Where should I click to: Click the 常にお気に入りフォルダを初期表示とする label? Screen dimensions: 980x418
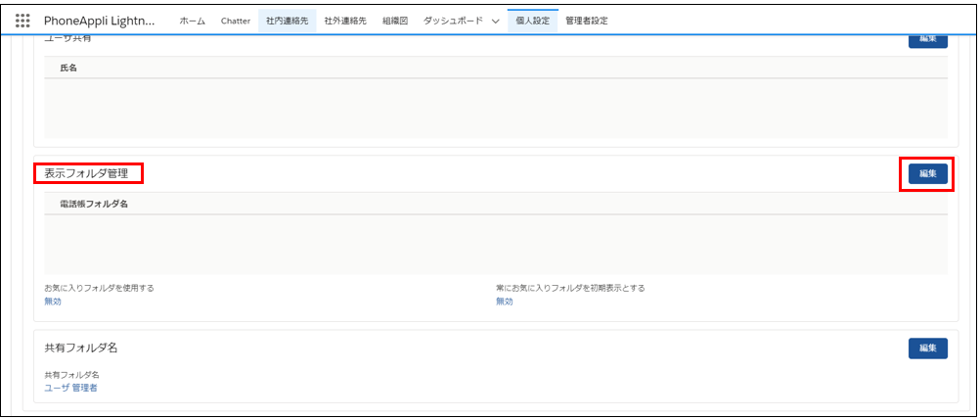[x=570, y=289]
